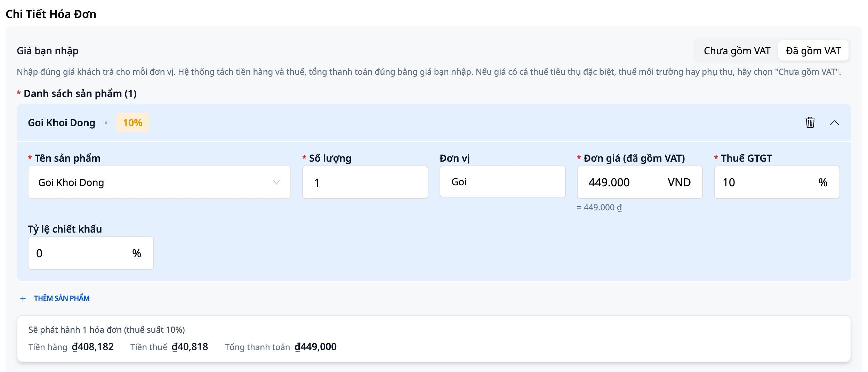Click the Tiền thuế amount in summary
The width and height of the screenshot is (868, 372).
pos(190,347)
